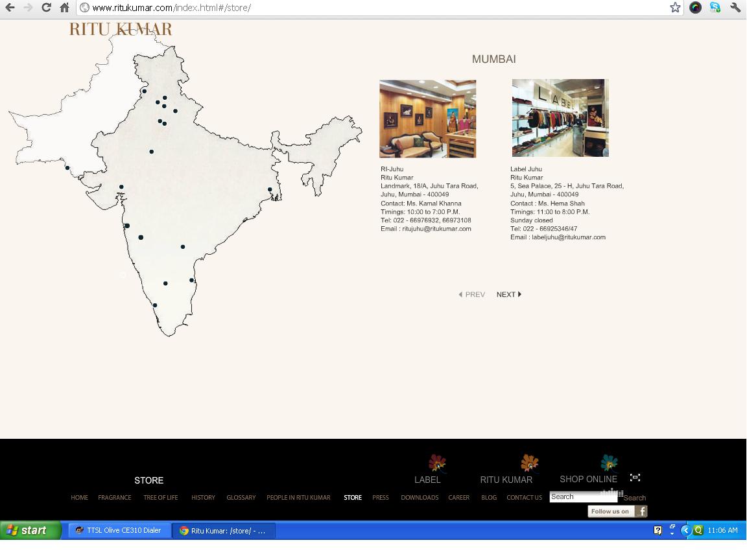Open browser home page icon
The image size is (747, 560).
coord(64,8)
